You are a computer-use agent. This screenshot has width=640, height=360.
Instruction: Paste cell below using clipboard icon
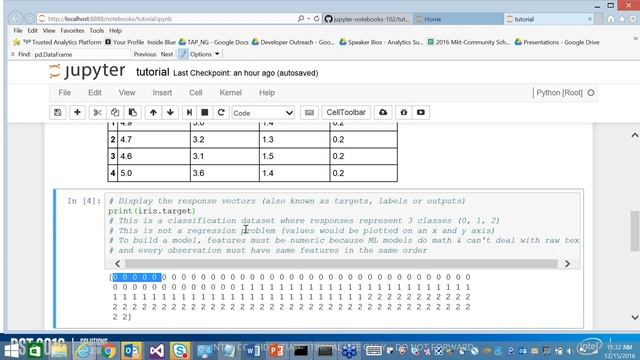[133, 112]
